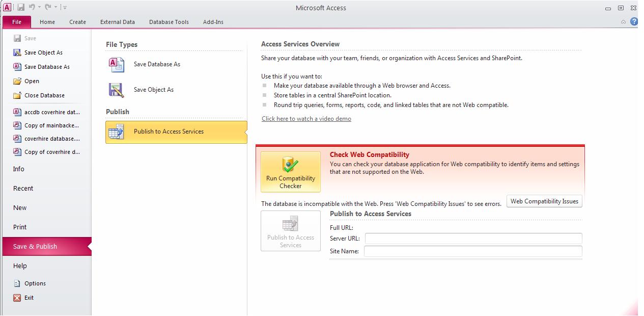Click icon beside coverhire database.... entry

[17, 139]
